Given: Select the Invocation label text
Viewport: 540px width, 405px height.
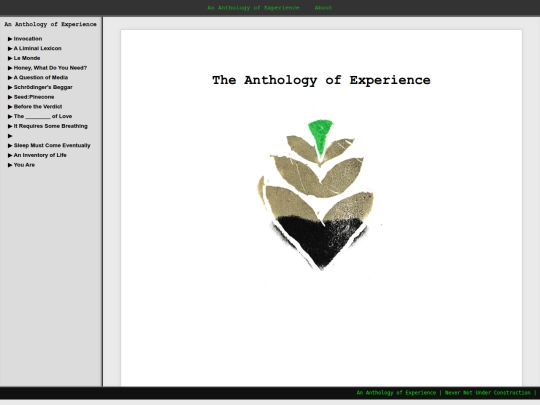Looking at the screenshot, I should (28, 39).
